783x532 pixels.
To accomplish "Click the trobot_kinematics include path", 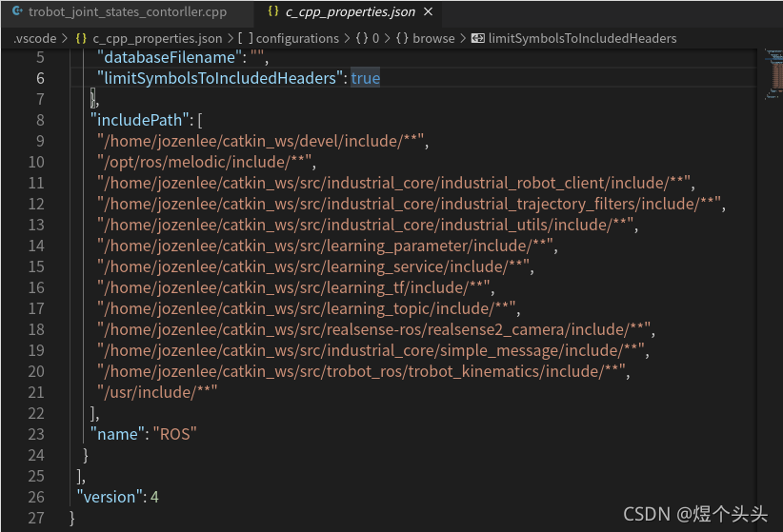I will (361, 372).
